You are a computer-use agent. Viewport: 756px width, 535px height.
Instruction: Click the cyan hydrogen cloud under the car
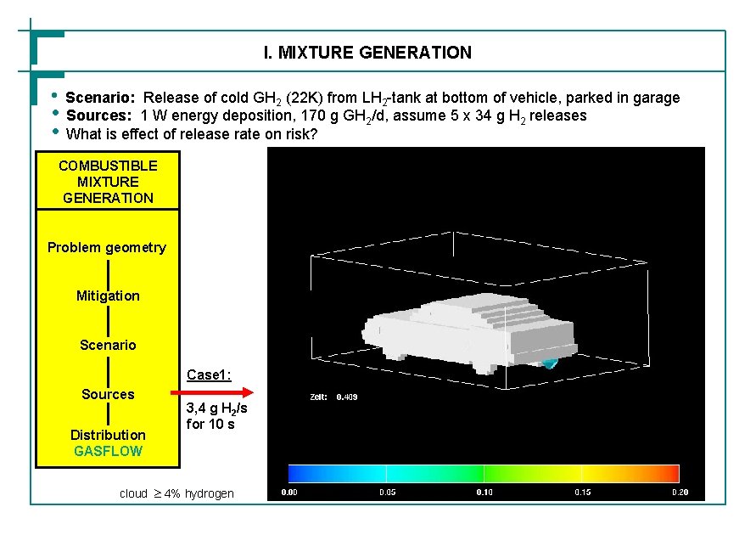point(549,363)
